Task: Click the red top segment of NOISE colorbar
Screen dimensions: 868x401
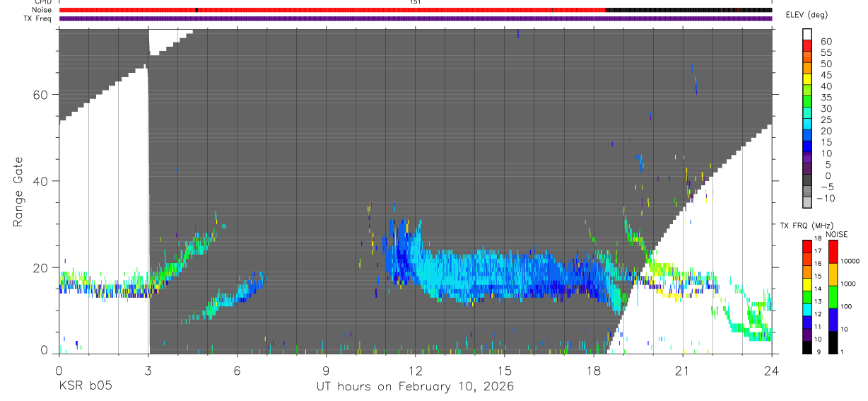Action: (x=833, y=251)
